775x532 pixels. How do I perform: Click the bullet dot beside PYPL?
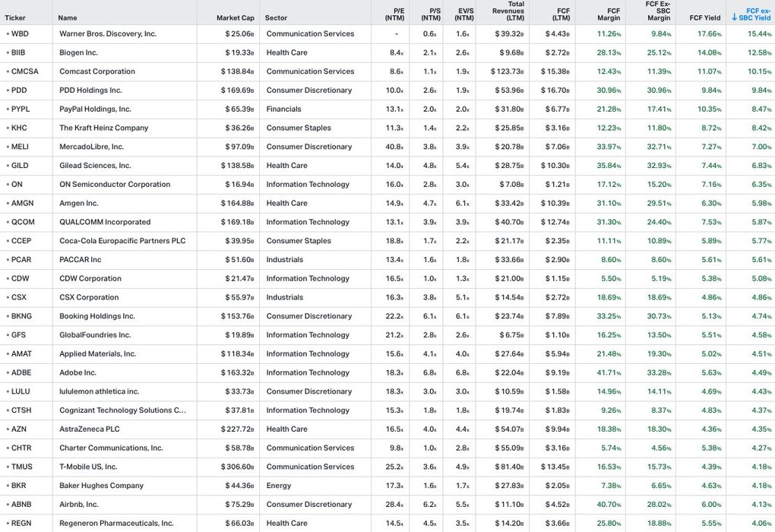point(8,109)
